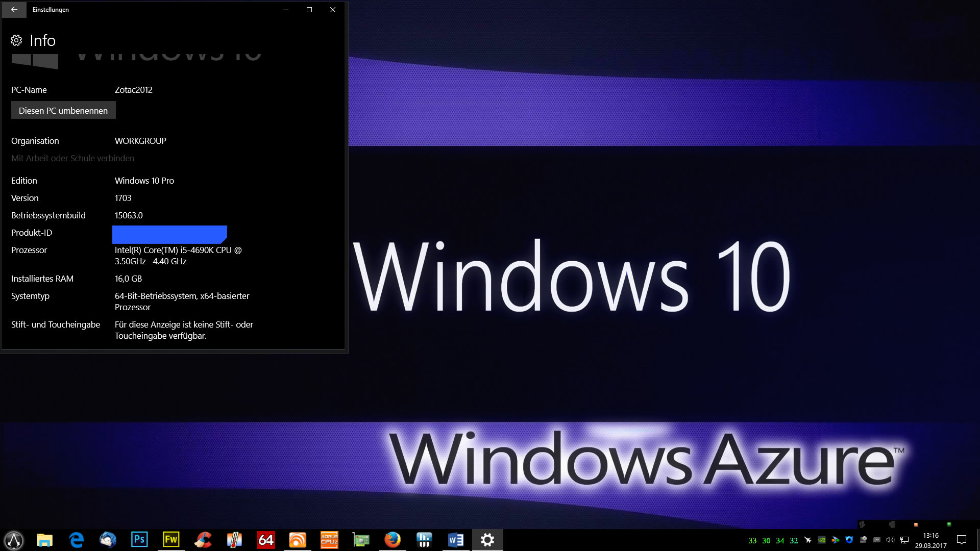Maximize the Einstellungen window

[309, 10]
